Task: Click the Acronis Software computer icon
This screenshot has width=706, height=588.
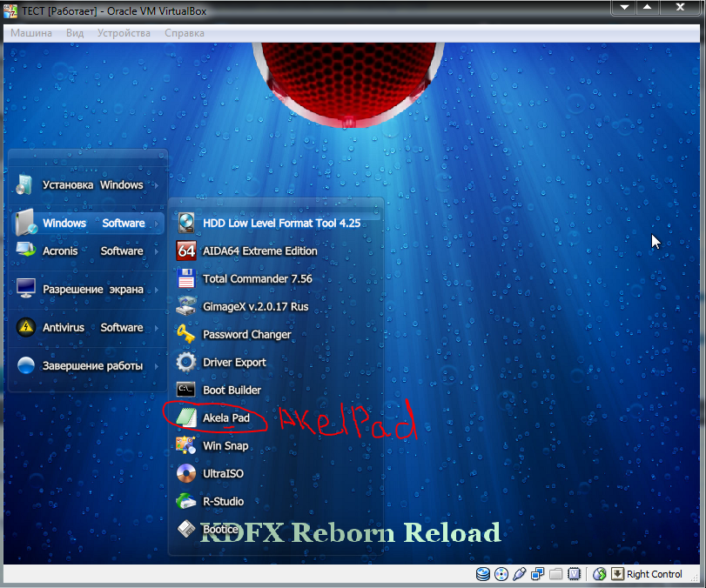Action: 25,250
